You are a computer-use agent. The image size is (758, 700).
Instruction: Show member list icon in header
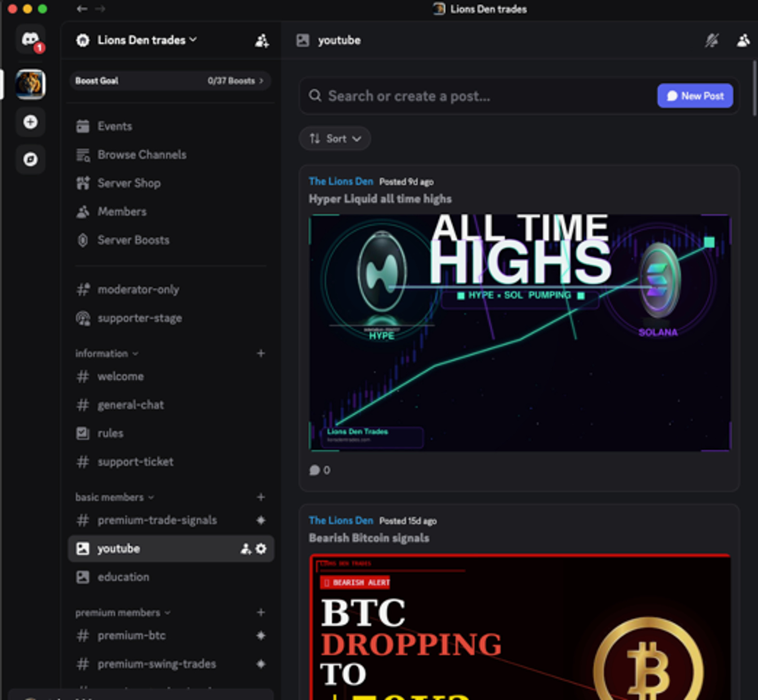[743, 40]
